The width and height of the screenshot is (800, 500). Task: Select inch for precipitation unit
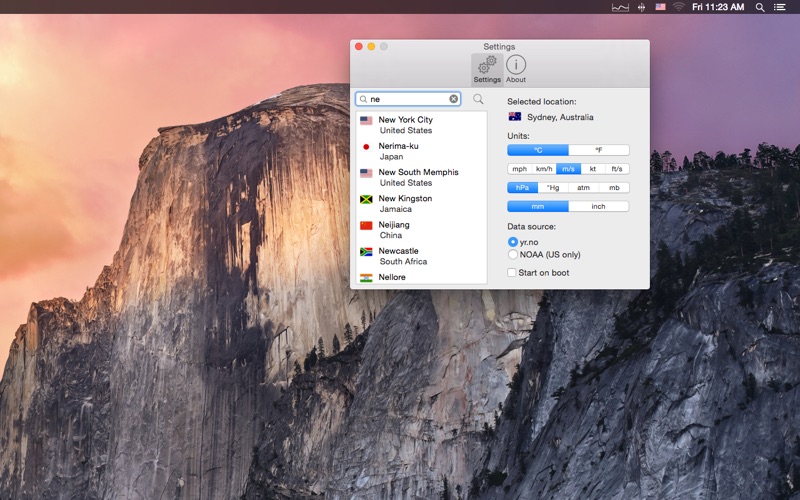pyautogui.click(x=598, y=206)
